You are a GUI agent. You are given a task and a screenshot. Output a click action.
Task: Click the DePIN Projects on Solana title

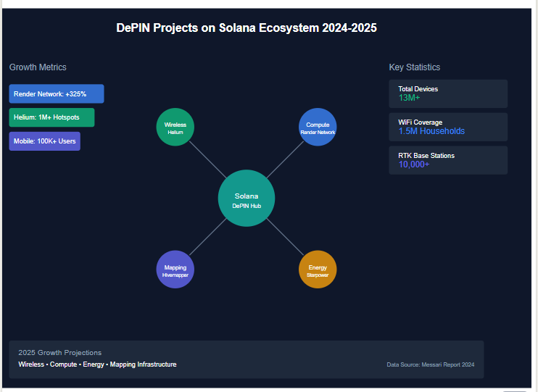[247, 28]
